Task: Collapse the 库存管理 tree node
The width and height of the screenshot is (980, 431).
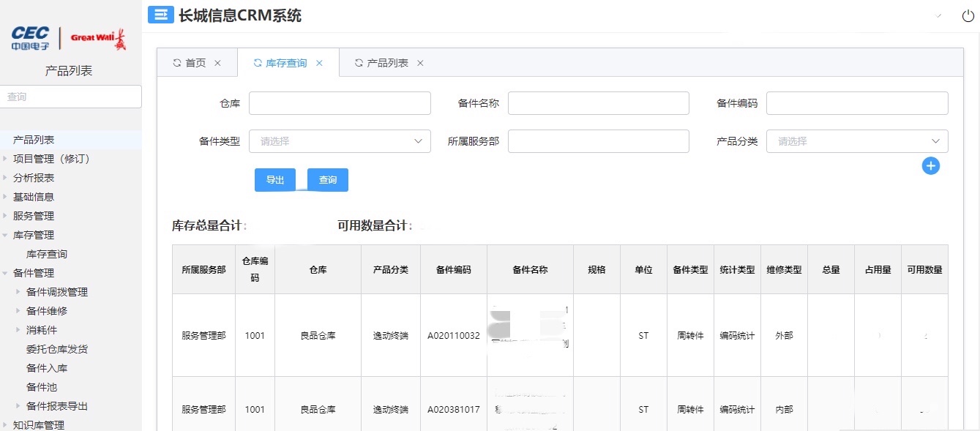Action: (6, 235)
